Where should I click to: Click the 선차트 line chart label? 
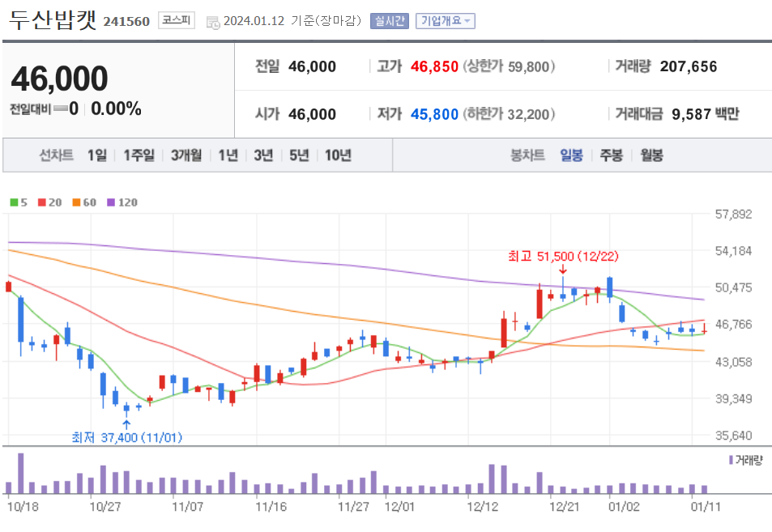56,155
